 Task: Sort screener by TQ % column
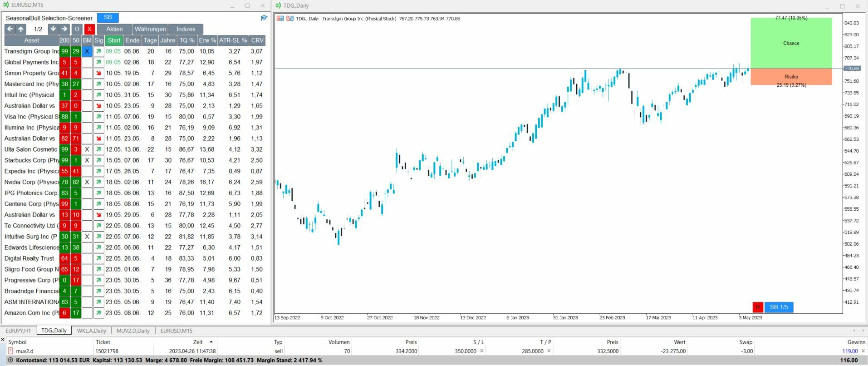click(x=186, y=40)
